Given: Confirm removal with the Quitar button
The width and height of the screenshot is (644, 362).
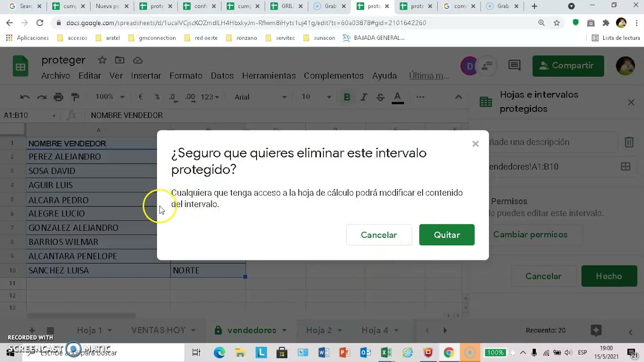Looking at the screenshot, I should [447, 235].
